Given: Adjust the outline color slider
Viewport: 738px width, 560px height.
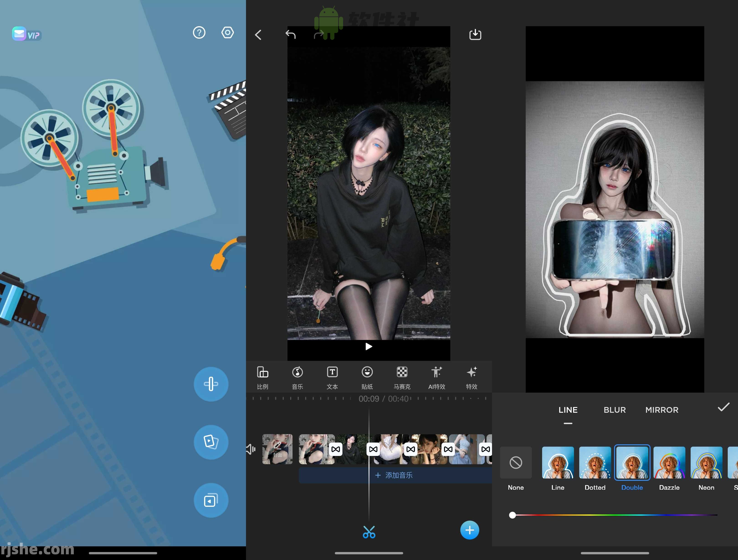Looking at the screenshot, I should coord(513,515).
